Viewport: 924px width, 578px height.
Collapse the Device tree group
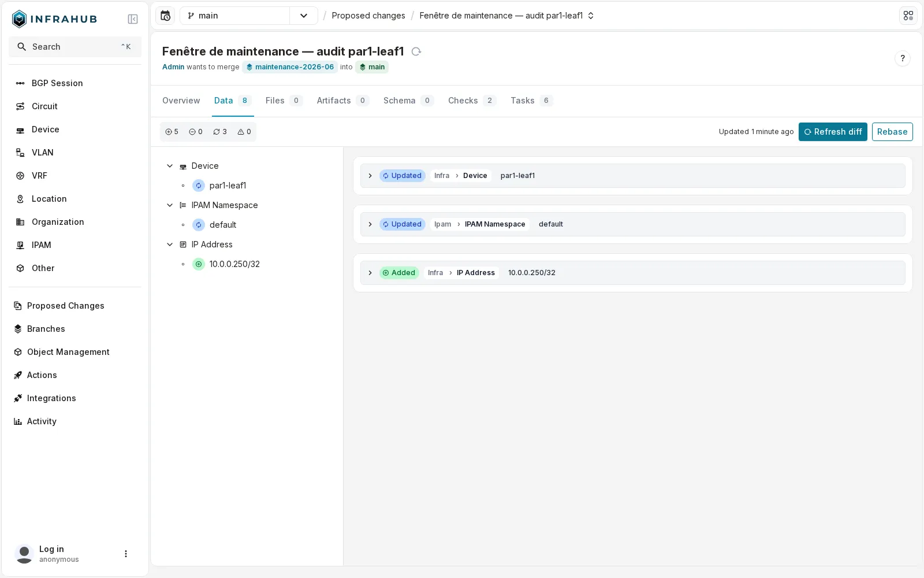coord(170,166)
